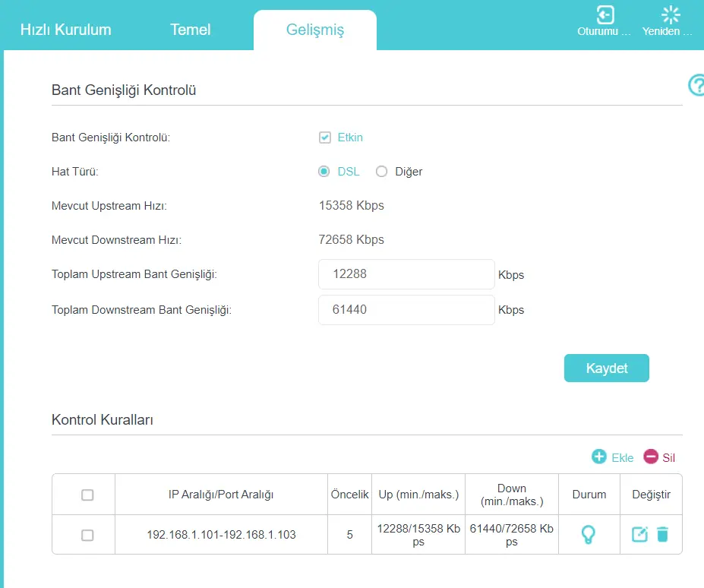Edit the 192.168.1.101 rule

tap(639, 534)
